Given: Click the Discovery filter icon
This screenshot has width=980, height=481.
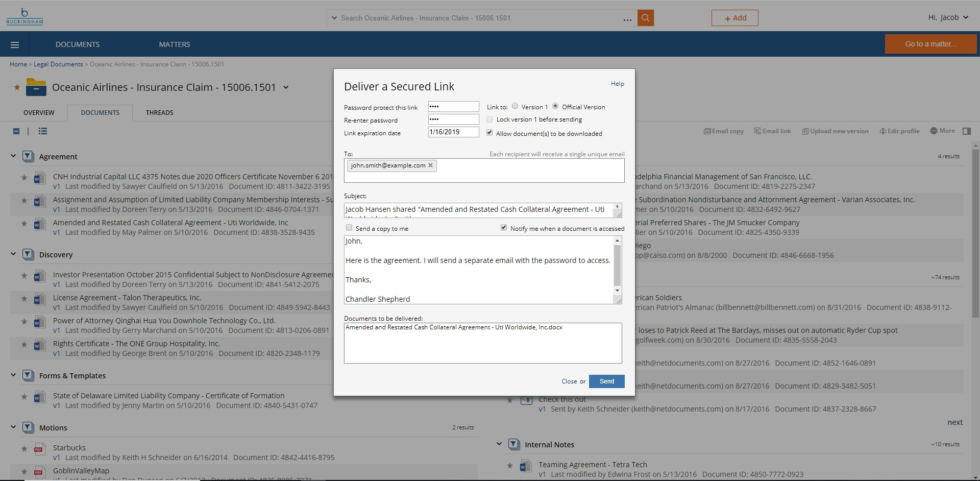Looking at the screenshot, I should click(x=29, y=254).
